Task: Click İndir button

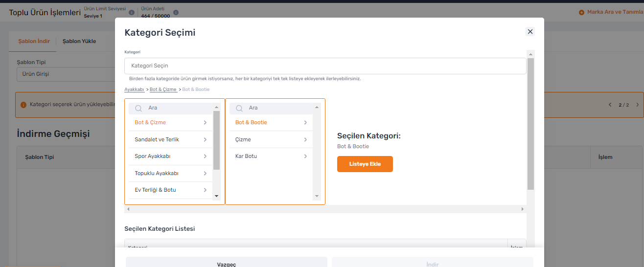Action: pyautogui.click(x=433, y=263)
